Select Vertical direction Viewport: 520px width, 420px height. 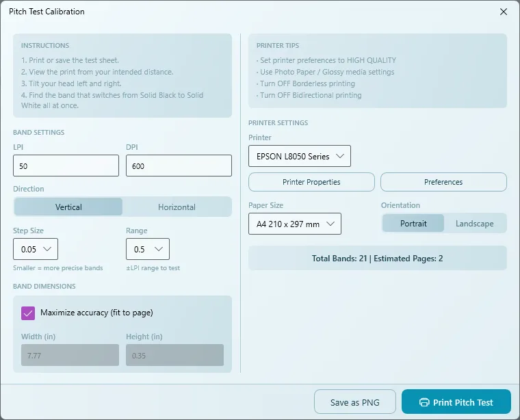click(x=68, y=207)
